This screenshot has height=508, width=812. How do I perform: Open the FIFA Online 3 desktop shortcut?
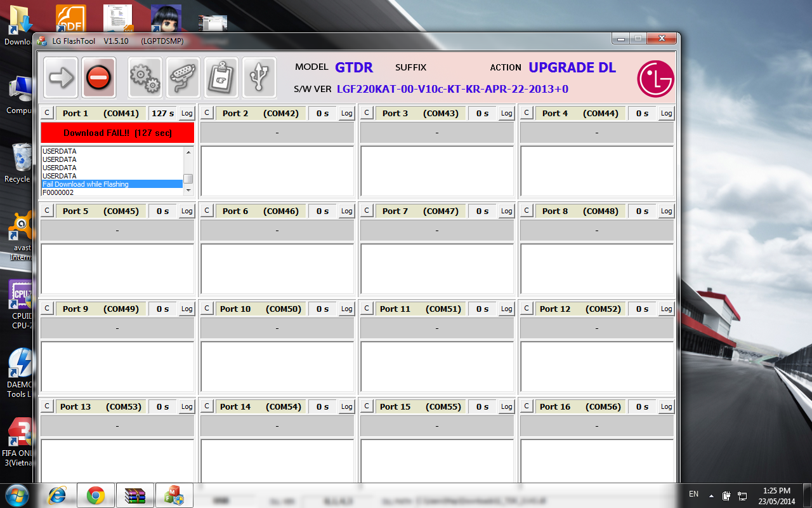[18, 442]
